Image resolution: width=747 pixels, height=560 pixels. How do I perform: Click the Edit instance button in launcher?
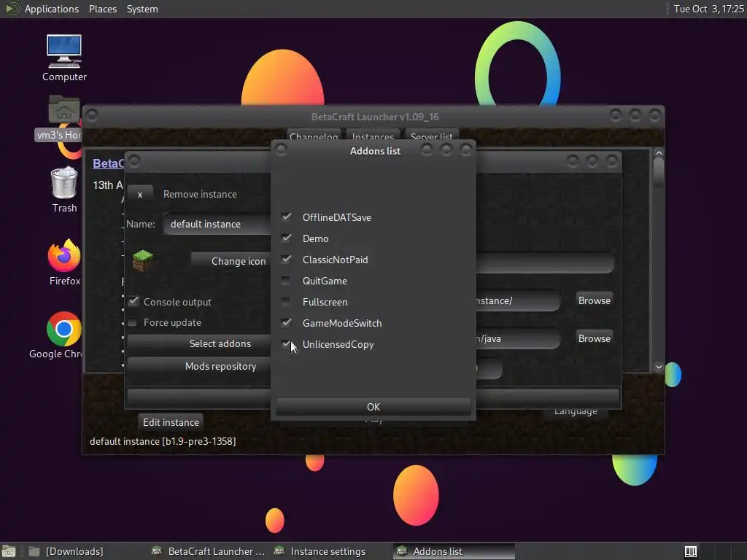(171, 422)
